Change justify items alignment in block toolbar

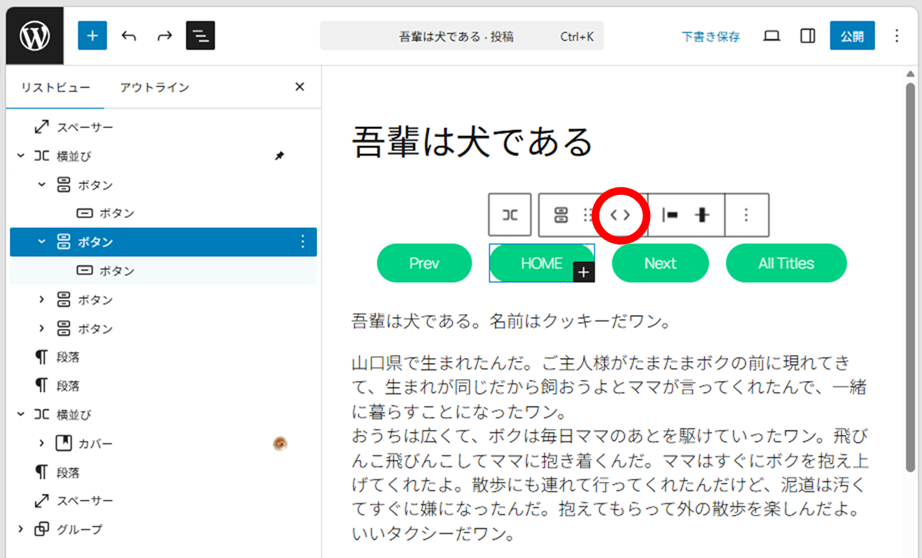click(670, 215)
